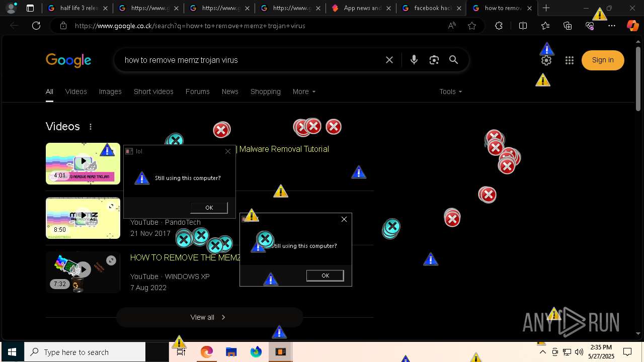Close the lol message box

(228, 151)
